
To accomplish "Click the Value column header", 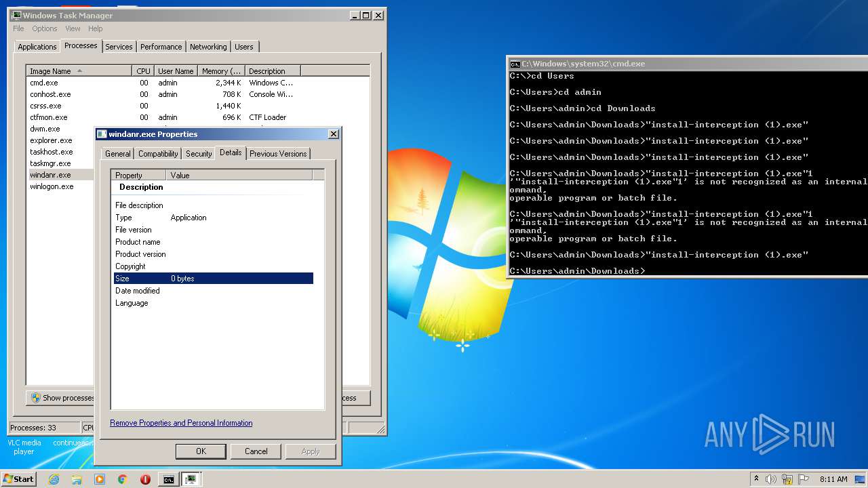I will [239, 175].
